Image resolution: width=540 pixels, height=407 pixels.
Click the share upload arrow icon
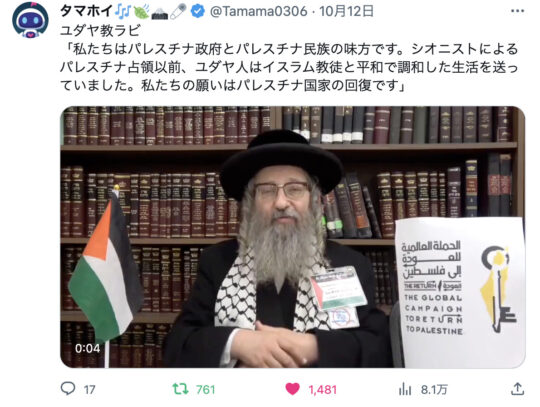(x=517, y=389)
